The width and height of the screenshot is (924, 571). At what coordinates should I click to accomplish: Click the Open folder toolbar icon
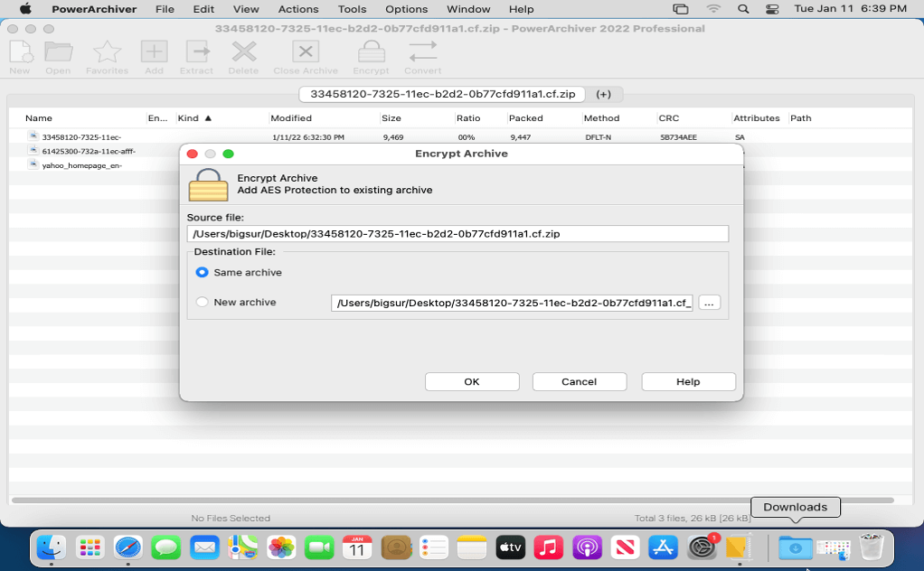tap(58, 55)
